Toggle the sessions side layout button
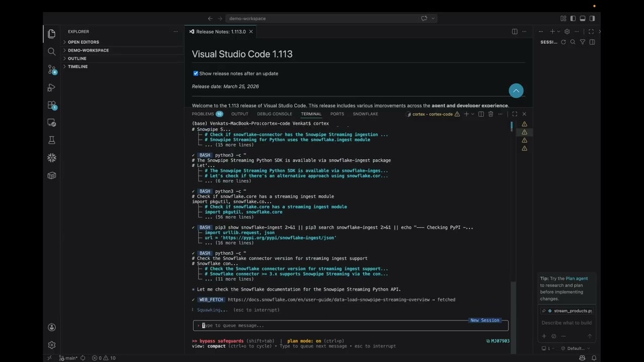The width and height of the screenshot is (644, 362). pyautogui.click(x=592, y=42)
